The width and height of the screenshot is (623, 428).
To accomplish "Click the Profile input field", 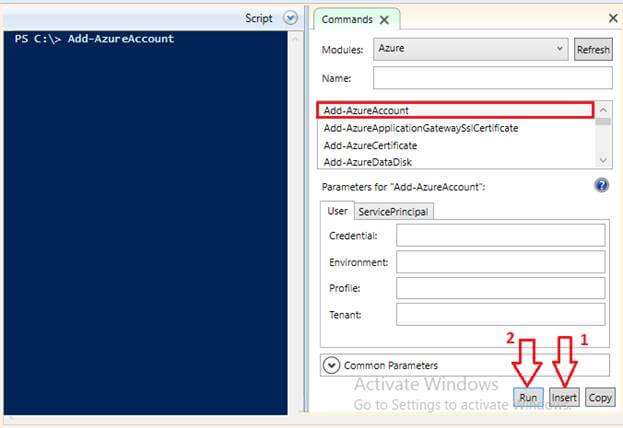I will click(501, 288).
